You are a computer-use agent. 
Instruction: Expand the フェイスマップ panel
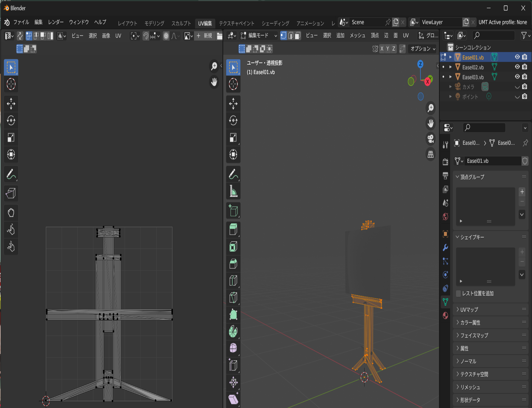tap(491, 335)
